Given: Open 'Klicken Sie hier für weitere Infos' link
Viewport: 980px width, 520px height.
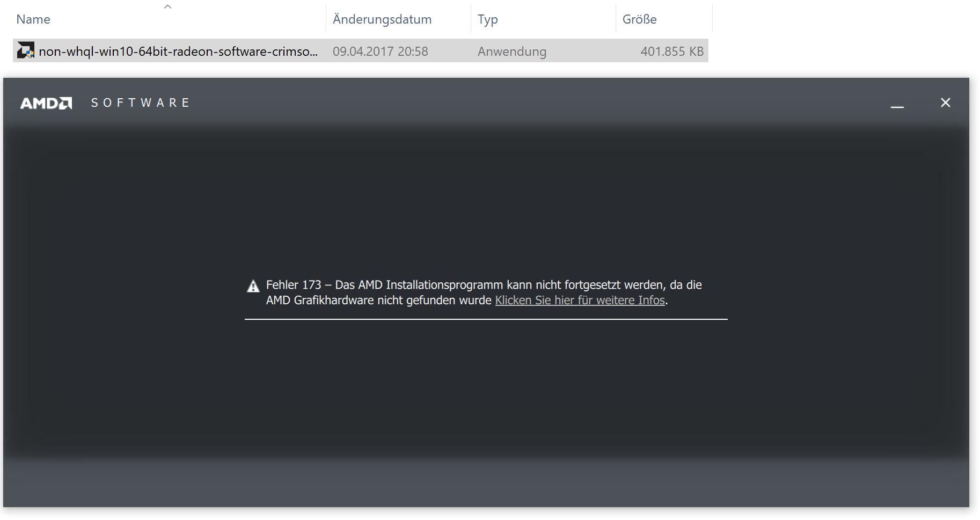Looking at the screenshot, I should [x=580, y=301].
